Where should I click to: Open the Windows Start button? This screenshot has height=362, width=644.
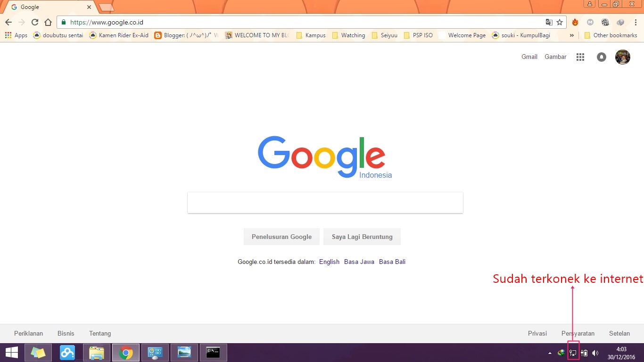click(x=11, y=353)
